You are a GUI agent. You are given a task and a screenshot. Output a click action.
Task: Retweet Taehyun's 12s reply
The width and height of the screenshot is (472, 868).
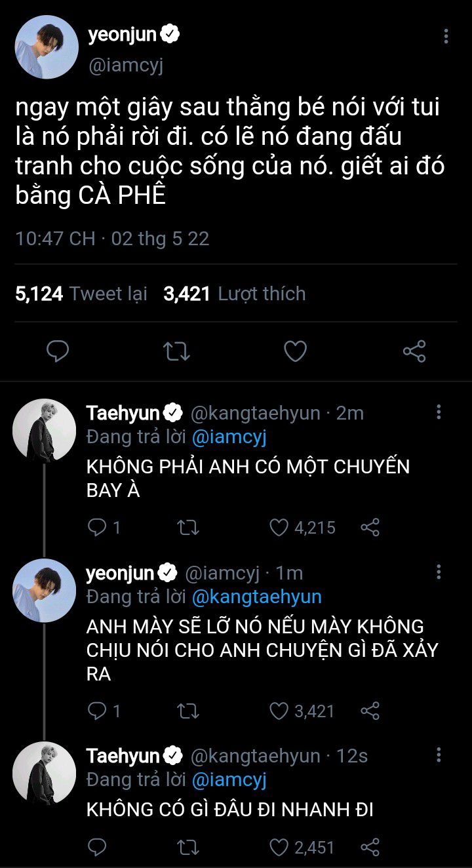coord(189,846)
